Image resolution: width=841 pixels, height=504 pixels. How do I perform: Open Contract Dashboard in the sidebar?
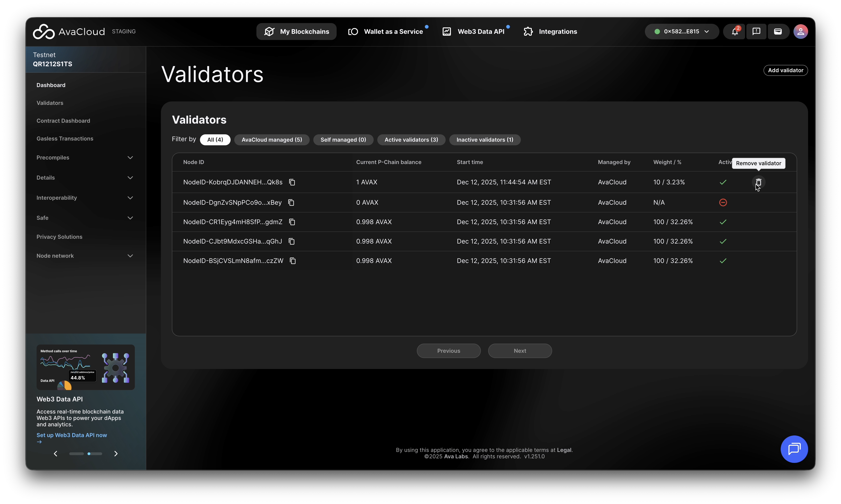pyautogui.click(x=63, y=121)
